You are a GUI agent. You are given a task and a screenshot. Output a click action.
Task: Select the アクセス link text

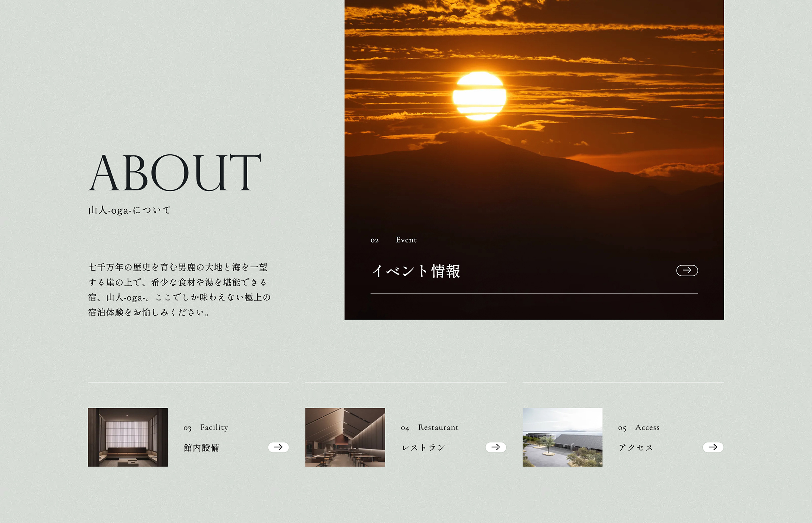(636, 448)
